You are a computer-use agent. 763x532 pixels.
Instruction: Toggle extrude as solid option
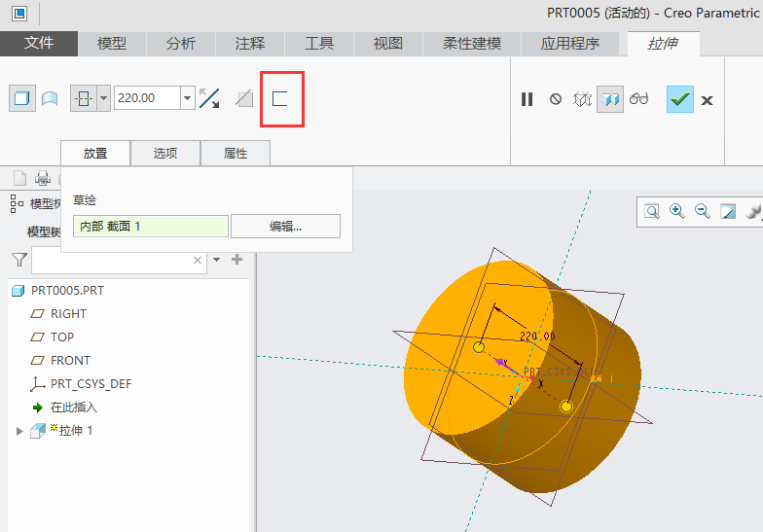21,98
